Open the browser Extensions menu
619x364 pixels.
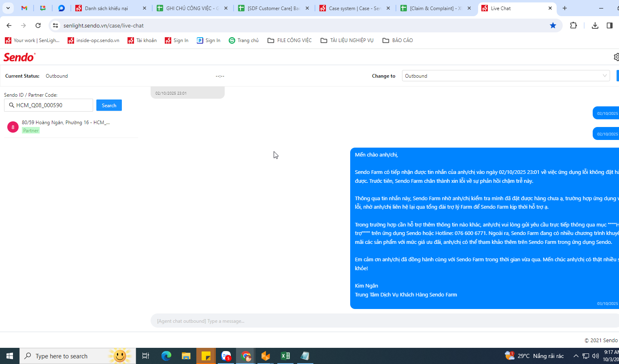tap(574, 25)
